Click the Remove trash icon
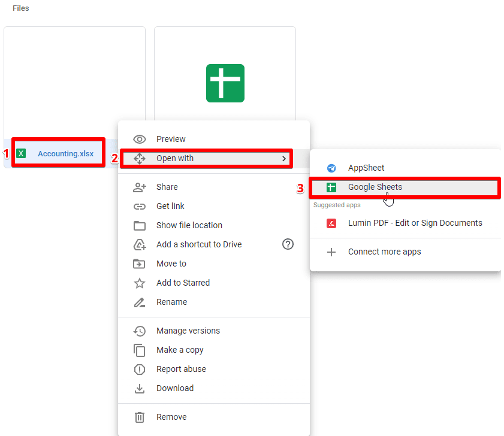Viewport: 504px width, 436px height. click(x=139, y=417)
